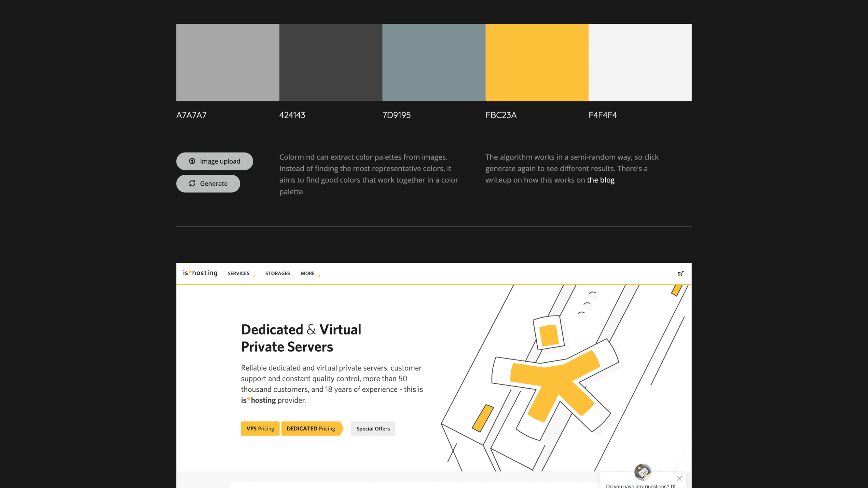Viewport: 868px width, 488px height.
Task: Select DEDICATED Pricing
Action: 310,428
